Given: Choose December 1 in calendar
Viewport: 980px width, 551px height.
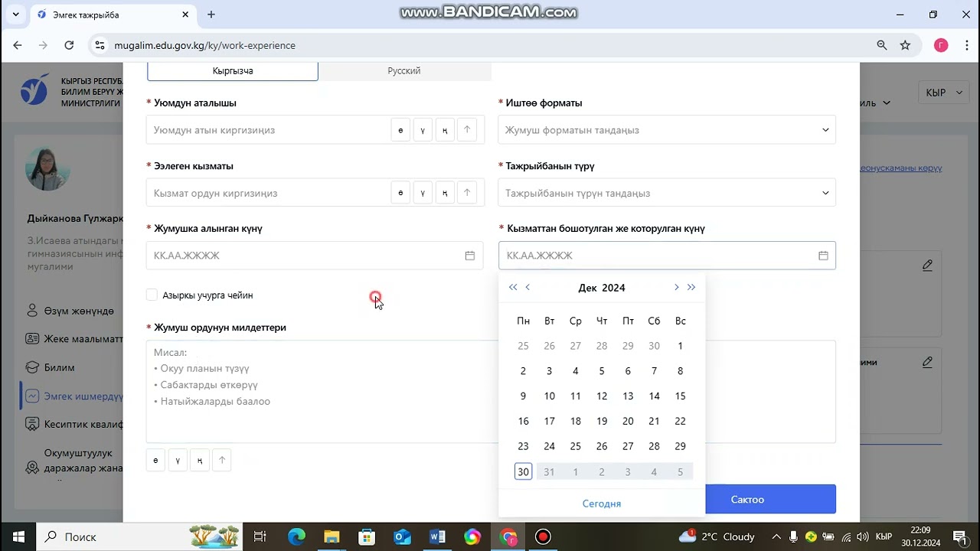Looking at the screenshot, I should click(680, 346).
